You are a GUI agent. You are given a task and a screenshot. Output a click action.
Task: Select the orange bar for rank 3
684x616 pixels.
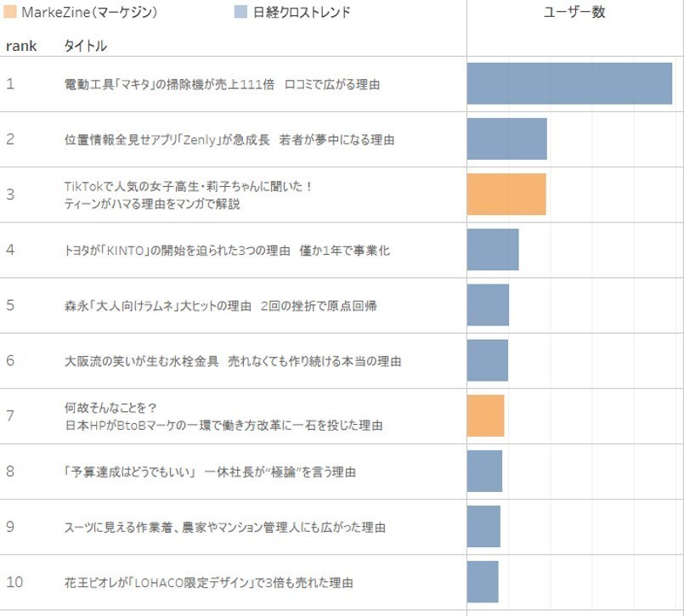[x=506, y=195]
